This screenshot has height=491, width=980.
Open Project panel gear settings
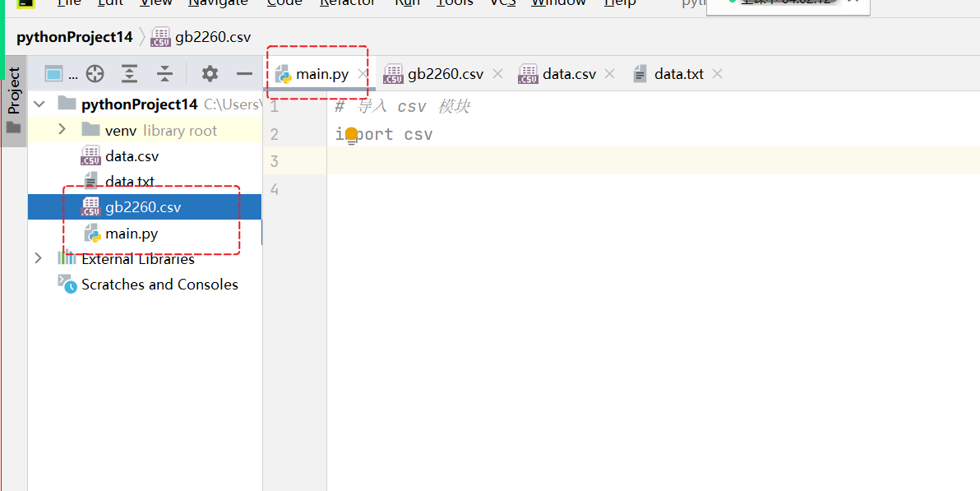[x=210, y=74]
